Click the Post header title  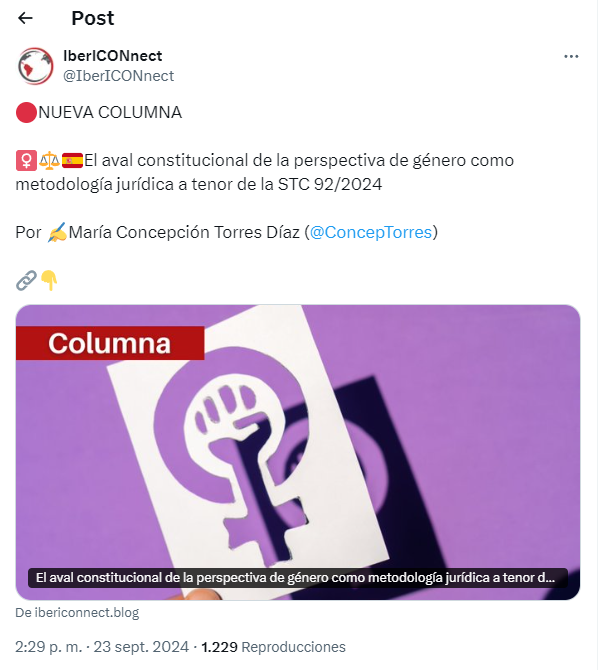(x=93, y=18)
